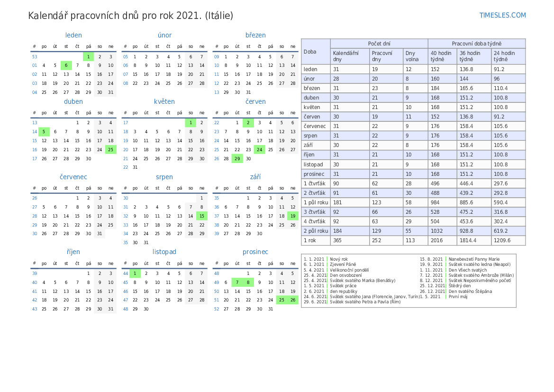The height and width of the screenshot is (392, 554).
Task: Click week number 09 in the březen calendar
Action: pos(217,56)
